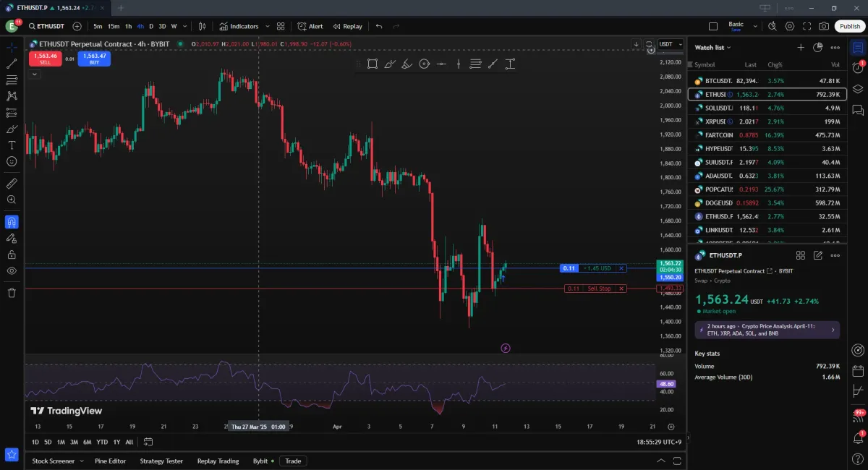
Task: Switch to 5m timeframe
Action: (x=98, y=26)
